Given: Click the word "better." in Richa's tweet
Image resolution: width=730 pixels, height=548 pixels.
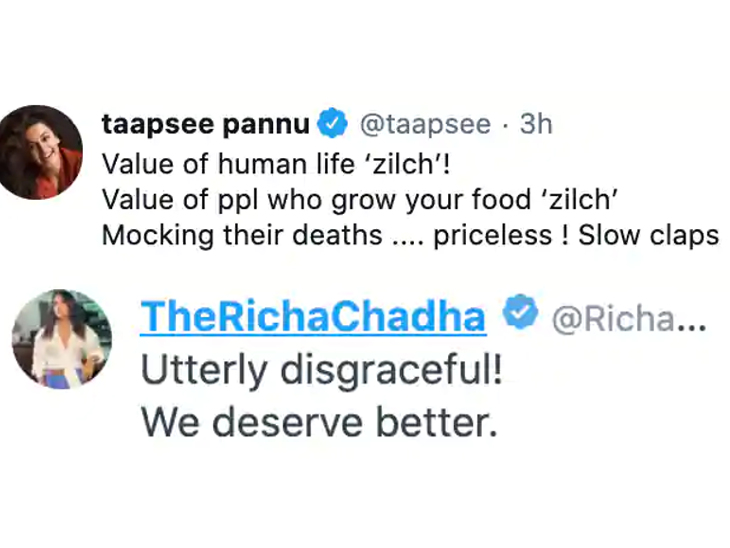Looking at the screenshot, I should (x=437, y=422).
